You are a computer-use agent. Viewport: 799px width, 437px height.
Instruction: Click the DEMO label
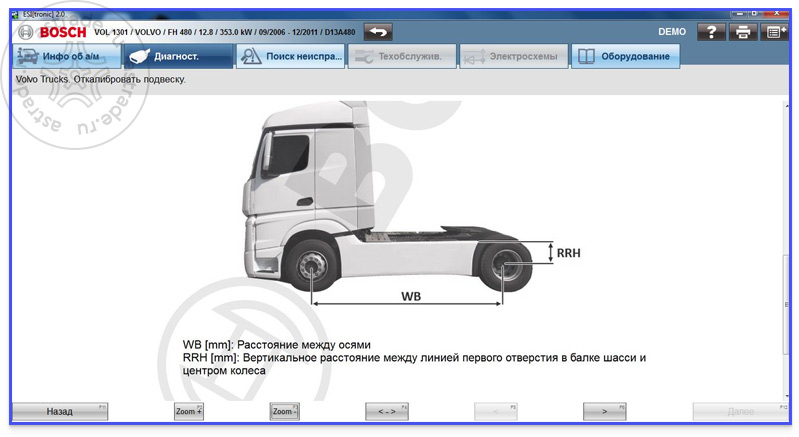pyautogui.click(x=672, y=32)
